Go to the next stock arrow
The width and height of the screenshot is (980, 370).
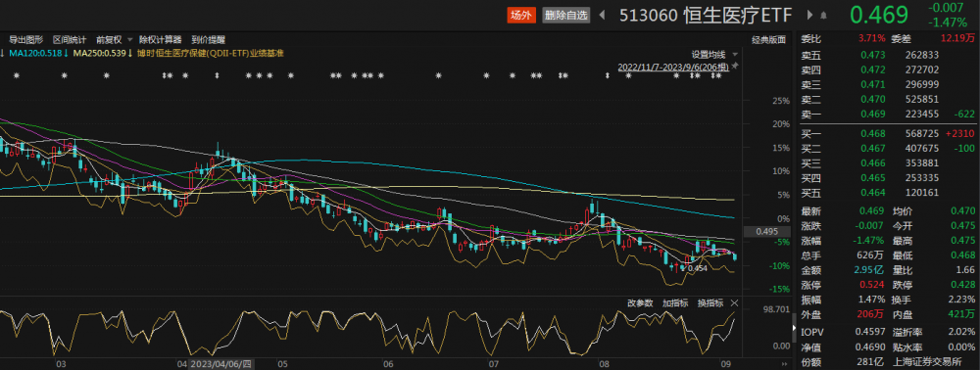pos(810,16)
